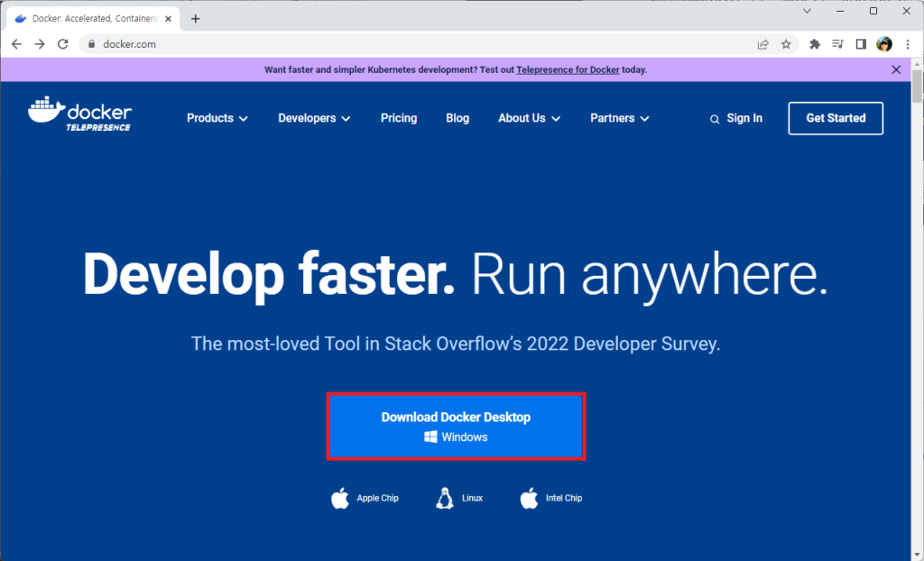924x561 pixels.
Task: Click the Intel Chip Apple icon
Action: pyautogui.click(x=529, y=498)
